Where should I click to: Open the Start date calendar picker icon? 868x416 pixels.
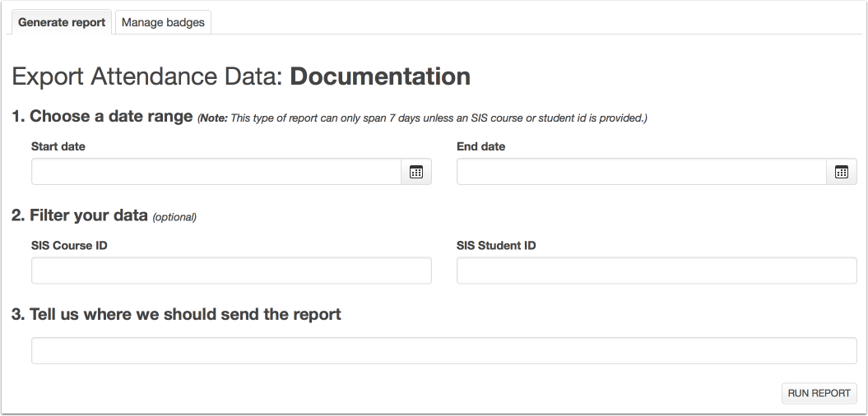coord(416,172)
